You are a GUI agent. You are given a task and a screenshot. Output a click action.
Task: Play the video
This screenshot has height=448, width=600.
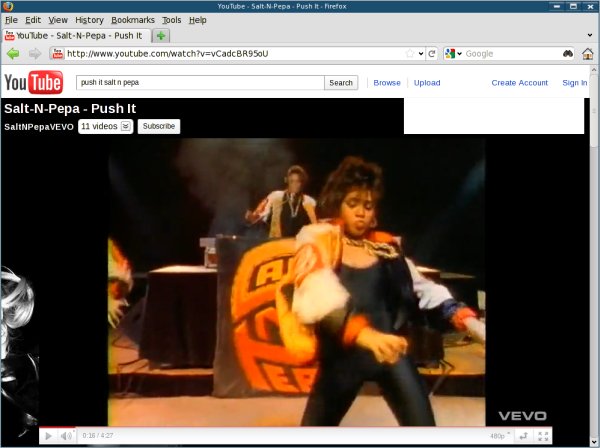tap(48, 436)
